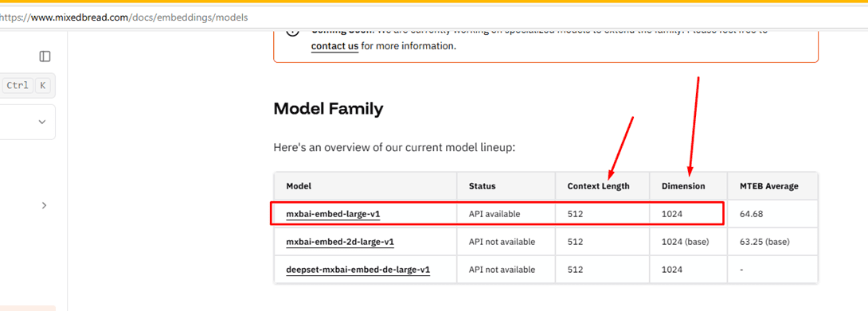Expand the sidebar right-chevron item
The width and height of the screenshot is (868, 311).
coord(45,205)
